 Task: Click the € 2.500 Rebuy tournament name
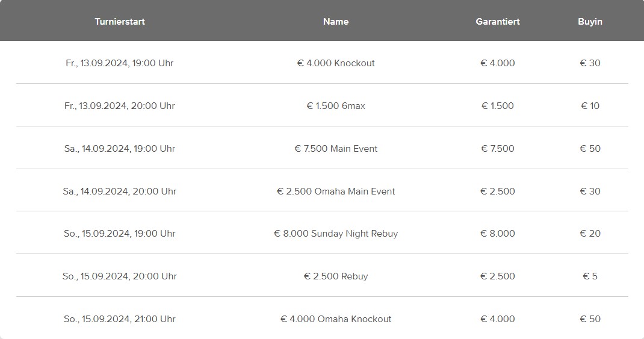click(x=336, y=276)
